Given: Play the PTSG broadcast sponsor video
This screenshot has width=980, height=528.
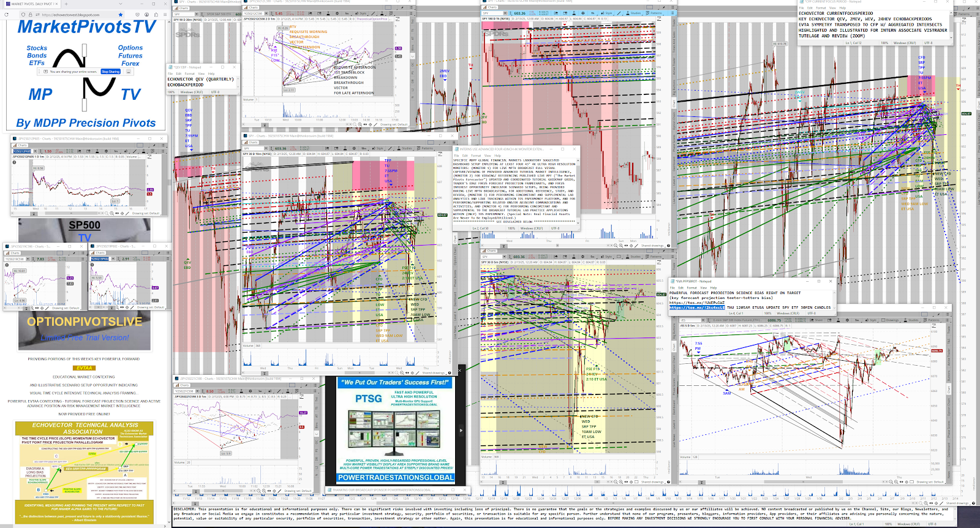Looking at the screenshot, I should pyautogui.click(x=462, y=430).
